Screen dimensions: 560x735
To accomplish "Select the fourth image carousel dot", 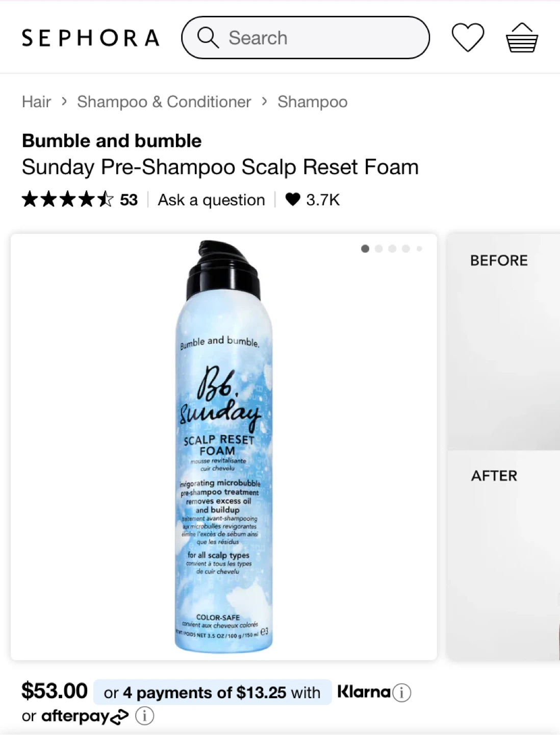I will [x=406, y=249].
